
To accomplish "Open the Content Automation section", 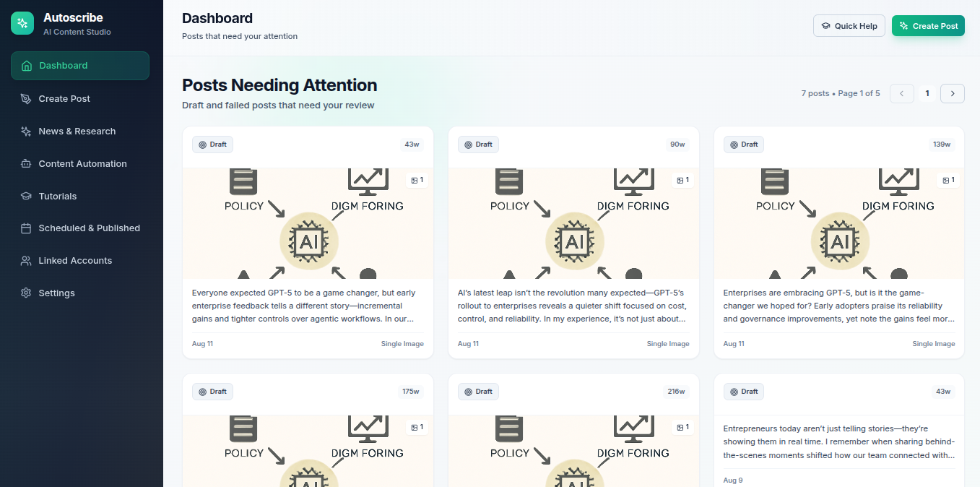I will point(82,164).
